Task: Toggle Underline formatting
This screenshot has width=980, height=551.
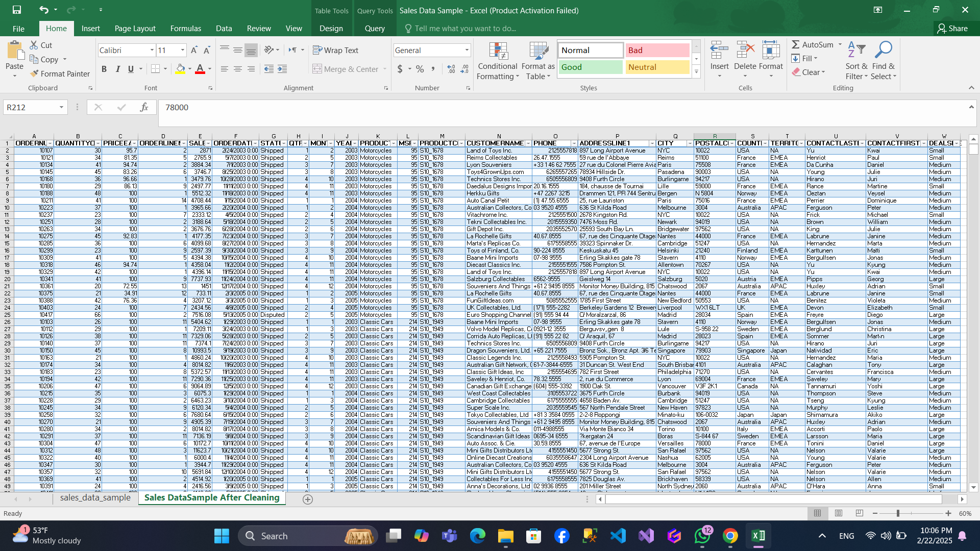Action: click(131, 69)
